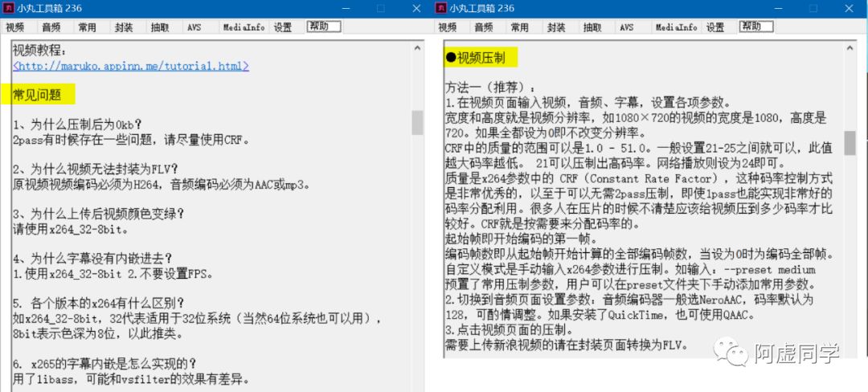Click question 5. 各个版本的x264有什么区别？
868x392 pixels.
coord(99,304)
